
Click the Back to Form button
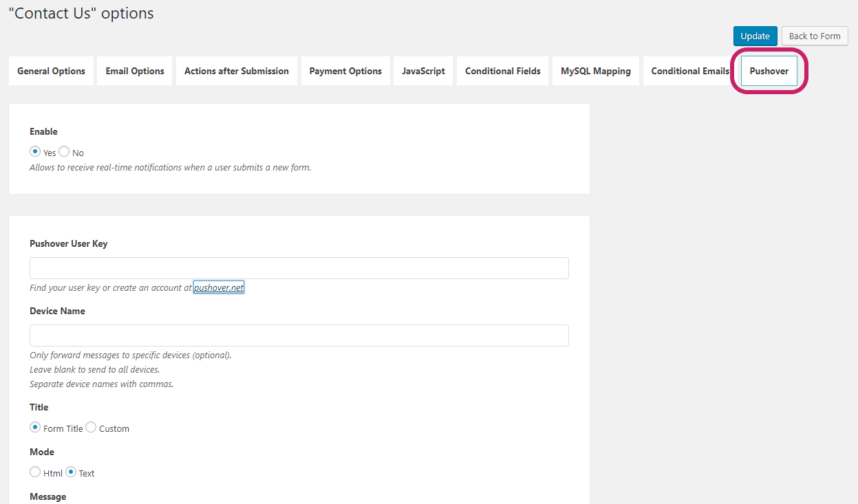[815, 36]
